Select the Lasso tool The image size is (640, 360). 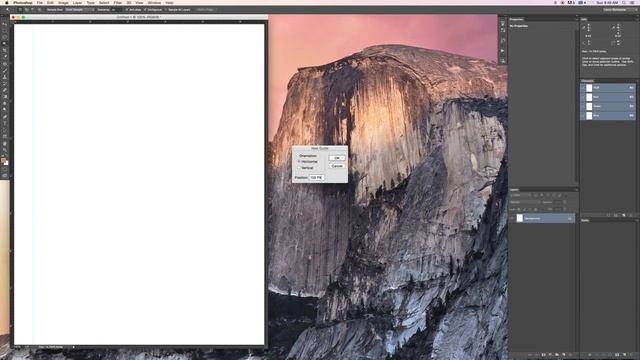click(x=5, y=37)
